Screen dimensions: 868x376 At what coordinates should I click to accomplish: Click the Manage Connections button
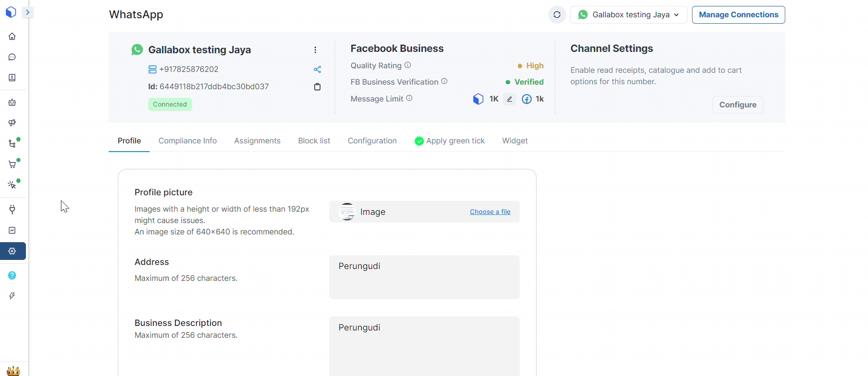point(738,15)
